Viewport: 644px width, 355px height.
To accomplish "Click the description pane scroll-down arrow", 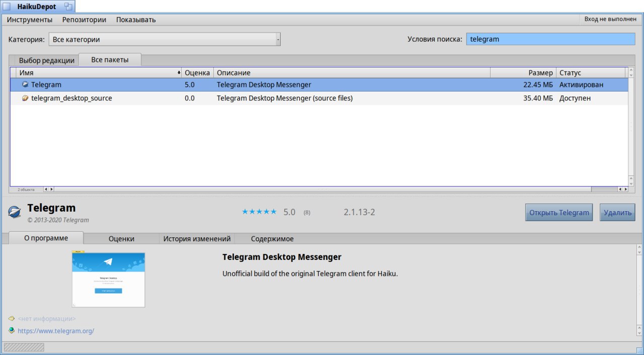I will tap(639, 334).
